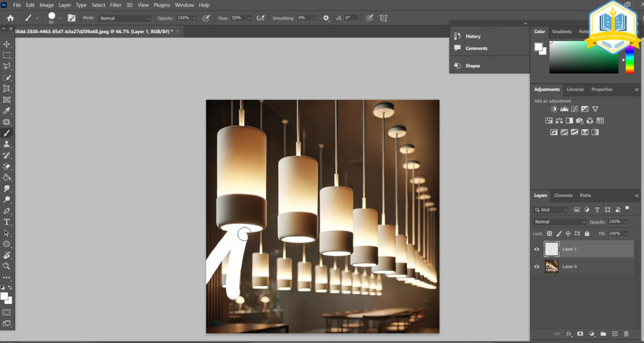Click the Brightness/Contrast adjustment icon
Viewport: 644px width, 343px height.
tap(554, 109)
